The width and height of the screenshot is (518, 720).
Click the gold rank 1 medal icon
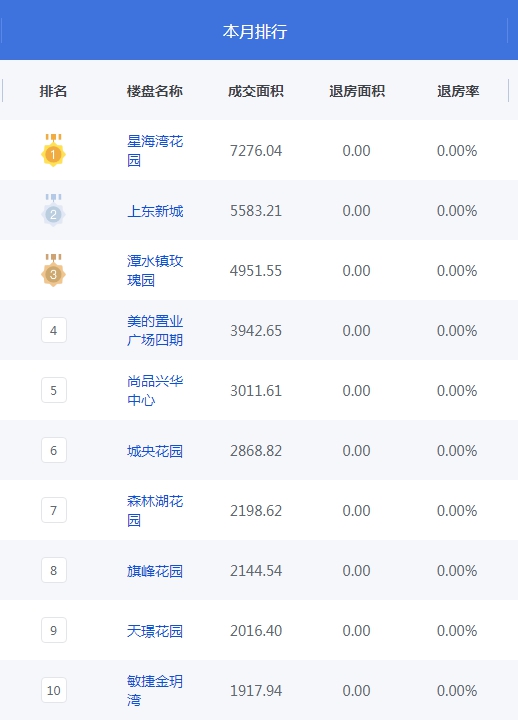point(53,150)
